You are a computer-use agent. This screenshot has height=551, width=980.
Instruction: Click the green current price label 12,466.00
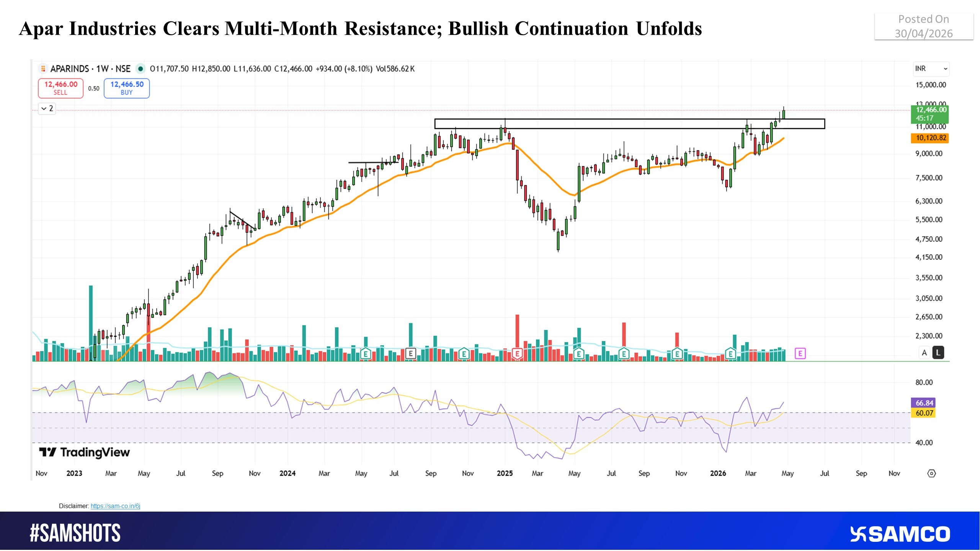tap(930, 114)
